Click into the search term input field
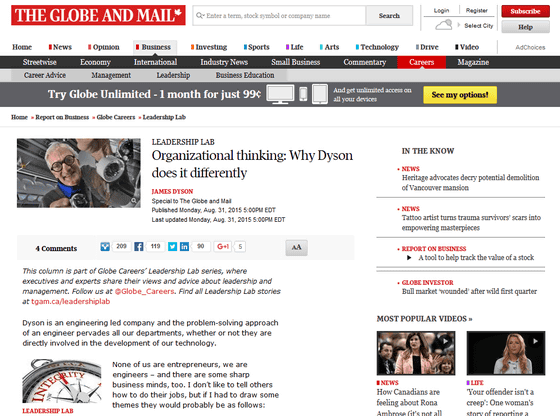The image size is (560, 416). (279, 16)
